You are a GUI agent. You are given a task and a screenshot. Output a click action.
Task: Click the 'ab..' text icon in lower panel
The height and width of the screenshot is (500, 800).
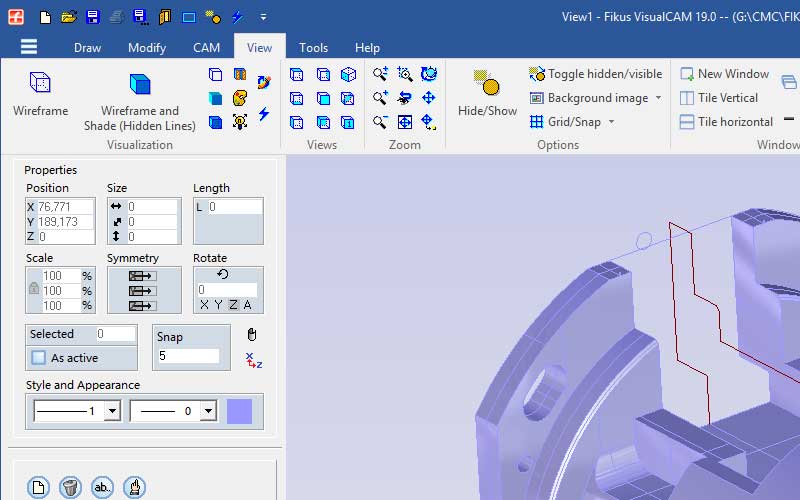(102, 487)
